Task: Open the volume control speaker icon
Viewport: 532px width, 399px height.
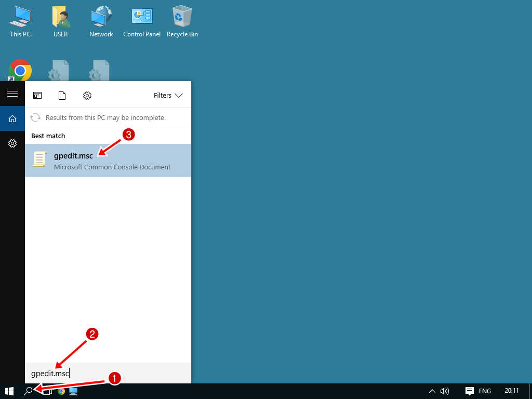Action: click(x=445, y=391)
